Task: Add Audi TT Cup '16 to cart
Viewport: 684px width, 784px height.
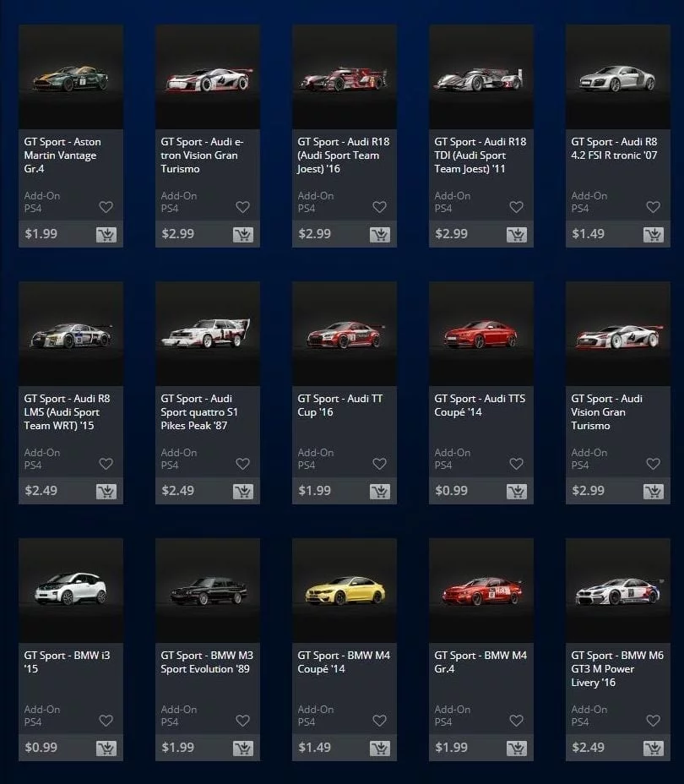Action: (380, 492)
